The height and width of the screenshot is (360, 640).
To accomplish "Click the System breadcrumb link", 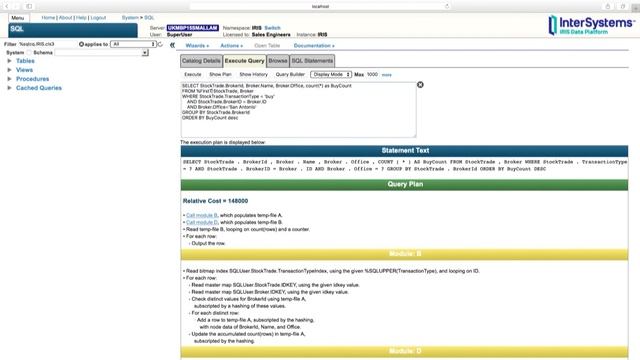I will [x=130, y=18].
